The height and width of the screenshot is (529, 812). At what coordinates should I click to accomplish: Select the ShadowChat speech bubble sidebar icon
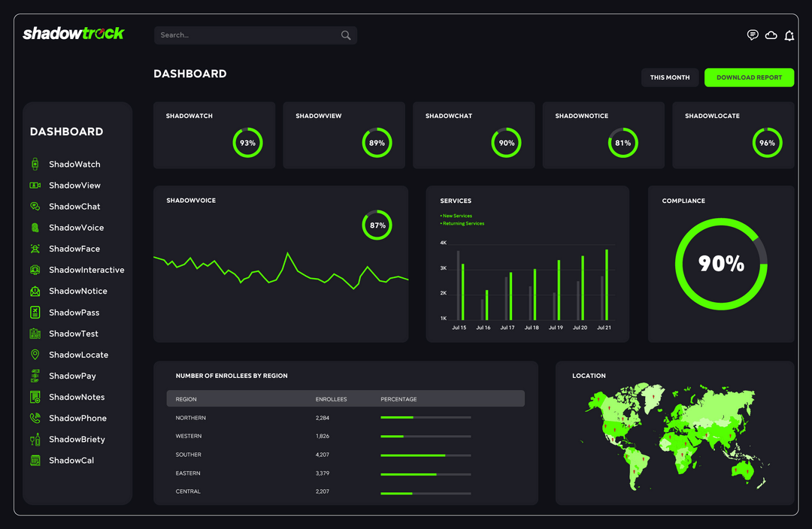35,206
